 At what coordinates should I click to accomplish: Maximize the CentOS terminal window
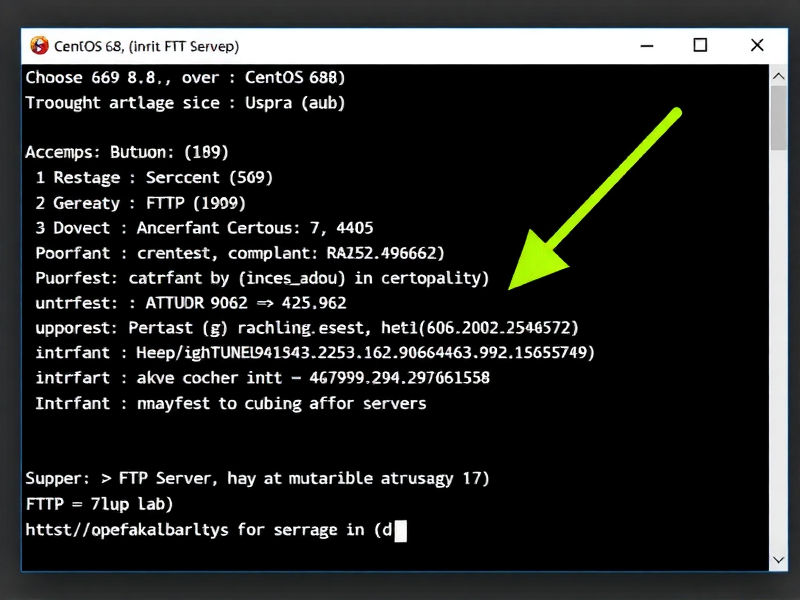click(700, 45)
